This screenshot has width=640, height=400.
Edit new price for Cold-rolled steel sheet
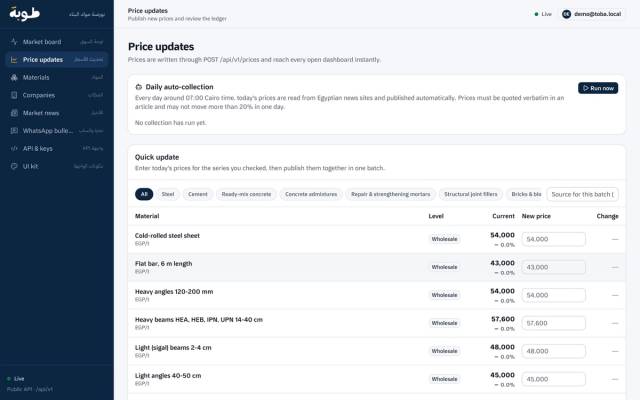click(553, 239)
